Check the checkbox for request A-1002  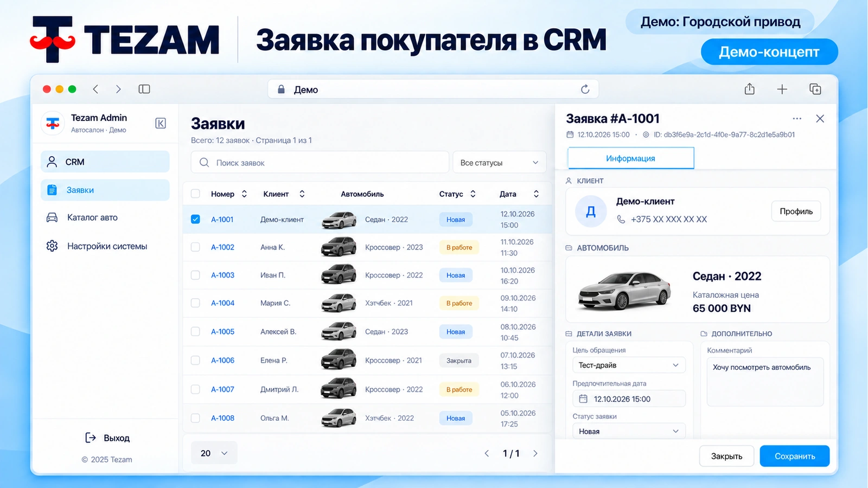click(195, 247)
